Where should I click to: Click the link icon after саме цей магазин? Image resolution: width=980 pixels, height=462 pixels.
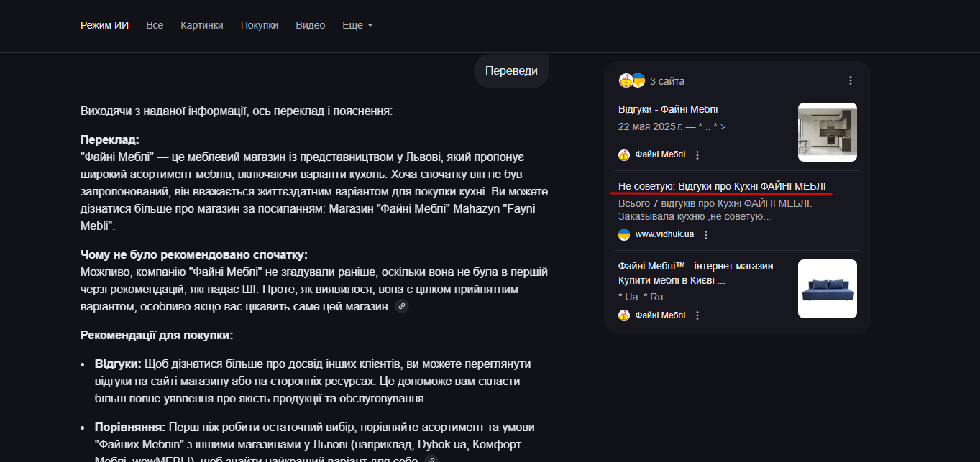[402, 307]
